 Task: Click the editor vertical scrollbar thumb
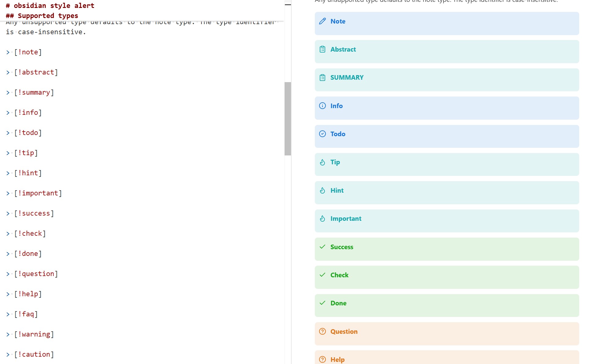tap(288, 118)
